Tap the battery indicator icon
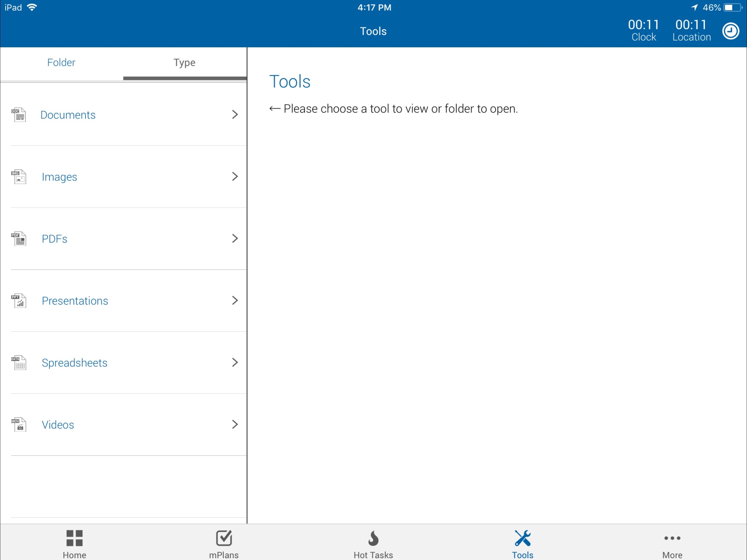The height and width of the screenshot is (560, 747). [733, 7]
